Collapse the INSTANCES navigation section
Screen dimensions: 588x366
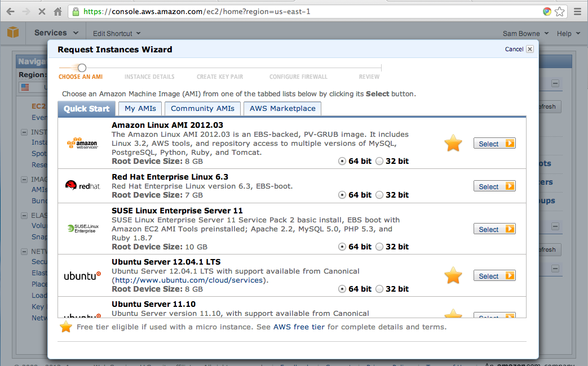24,132
